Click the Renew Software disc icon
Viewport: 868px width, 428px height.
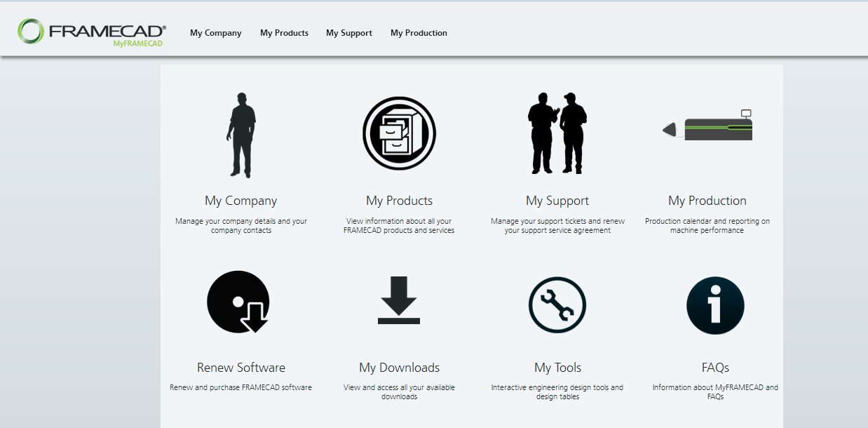coord(239,302)
